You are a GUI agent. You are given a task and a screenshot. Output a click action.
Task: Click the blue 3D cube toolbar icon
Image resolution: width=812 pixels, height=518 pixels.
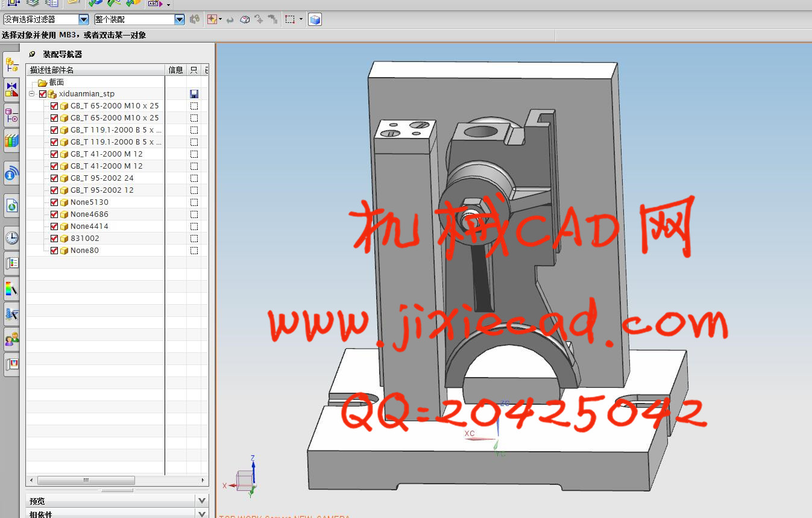[x=315, y=19]
